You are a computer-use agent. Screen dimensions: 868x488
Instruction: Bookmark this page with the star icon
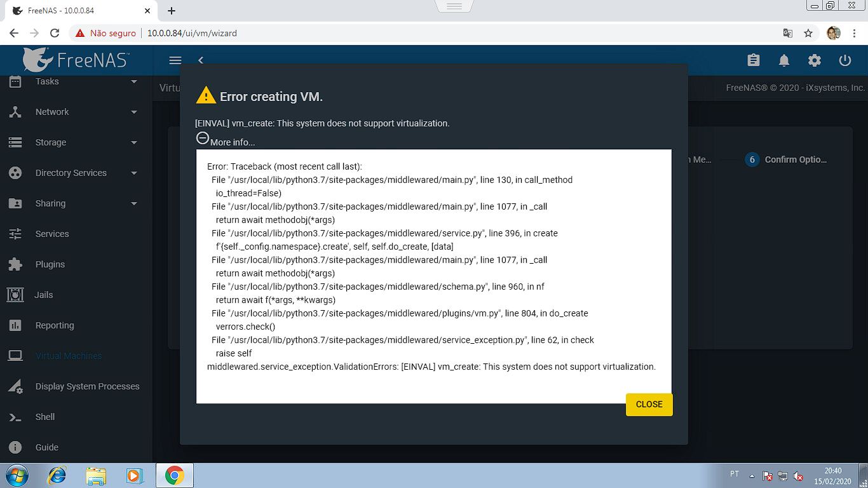click(x=808, y=33)
